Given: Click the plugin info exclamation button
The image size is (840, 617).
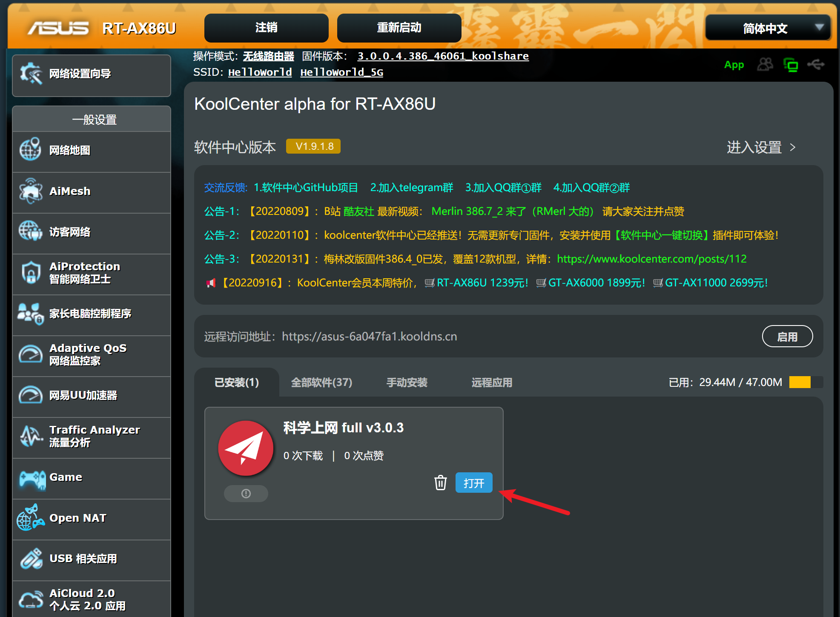Looking at the screenshot, I should tap(246, 494).
